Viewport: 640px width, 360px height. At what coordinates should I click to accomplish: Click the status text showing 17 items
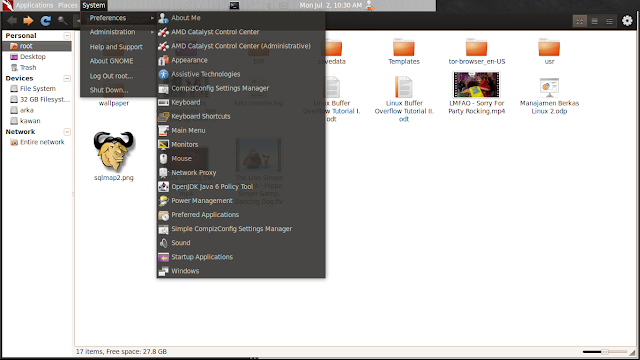121,351
